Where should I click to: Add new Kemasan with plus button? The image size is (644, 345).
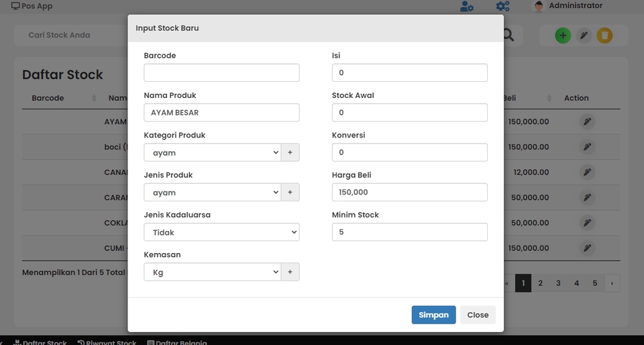point(290,272)
